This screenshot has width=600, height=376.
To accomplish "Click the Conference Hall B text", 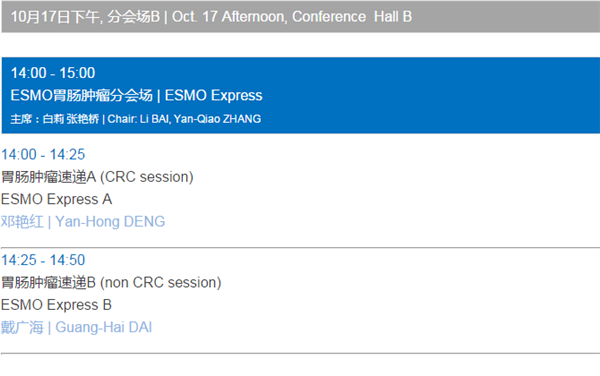I will pos(352,17).
